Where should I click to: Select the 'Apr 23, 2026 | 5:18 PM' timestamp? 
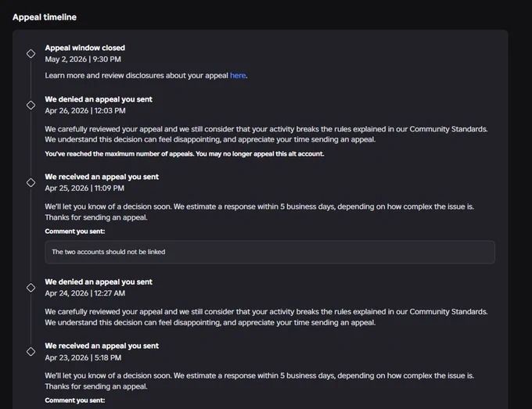[83, 357]
